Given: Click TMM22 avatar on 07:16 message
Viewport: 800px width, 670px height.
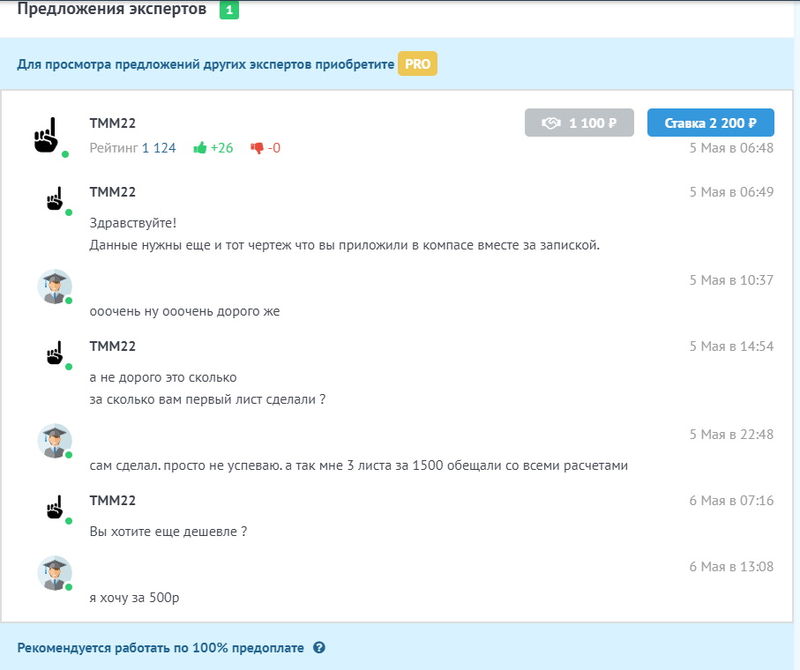Looking at the screenshot, I should (54, 507).
